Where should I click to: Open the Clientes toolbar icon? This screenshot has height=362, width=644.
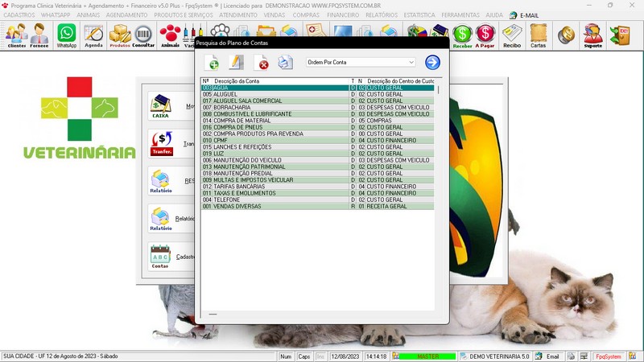coord(16,35)
